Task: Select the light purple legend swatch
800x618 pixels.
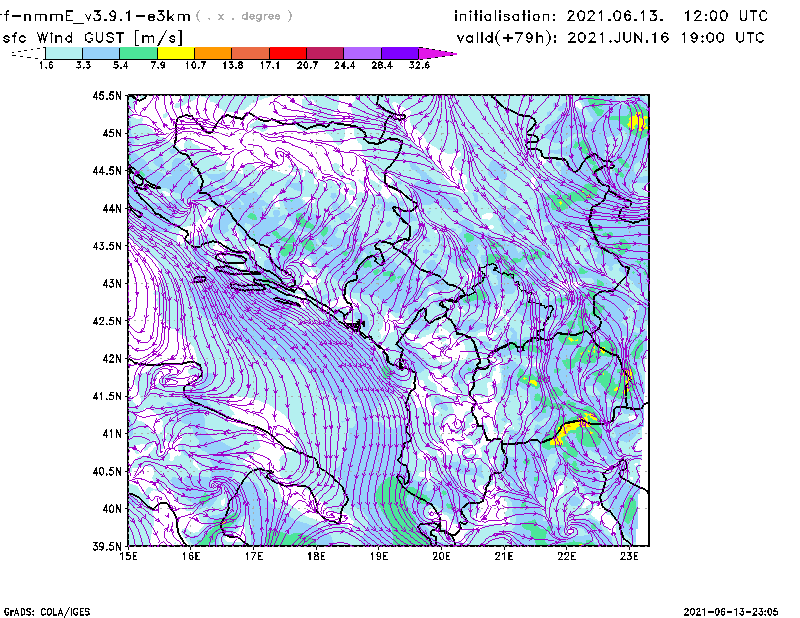Action: point(363,53)
